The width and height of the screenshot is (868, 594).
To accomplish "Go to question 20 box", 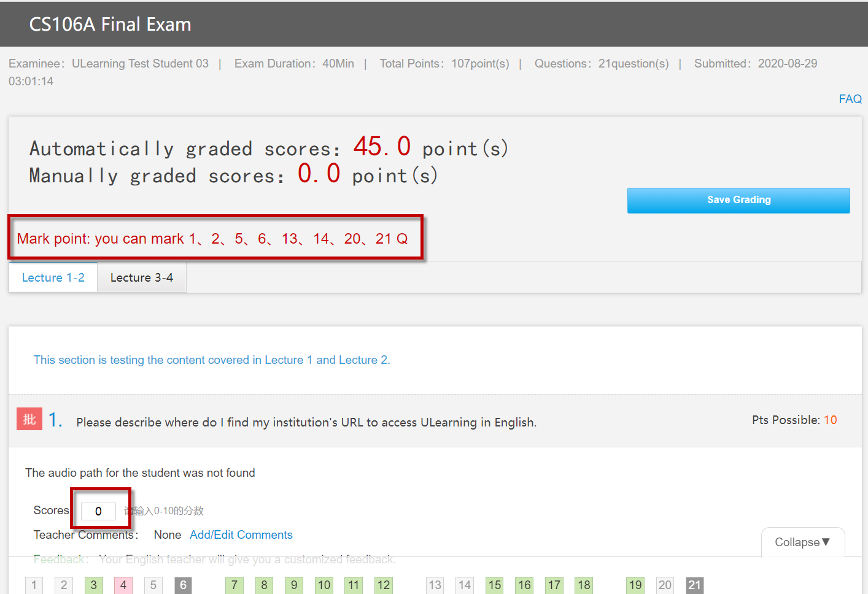I will 665,585.
